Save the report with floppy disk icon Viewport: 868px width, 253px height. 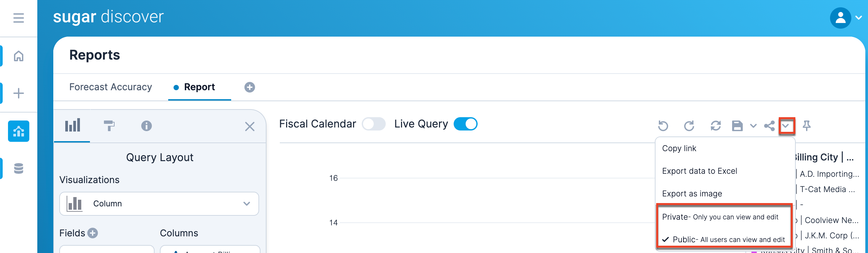737,126
